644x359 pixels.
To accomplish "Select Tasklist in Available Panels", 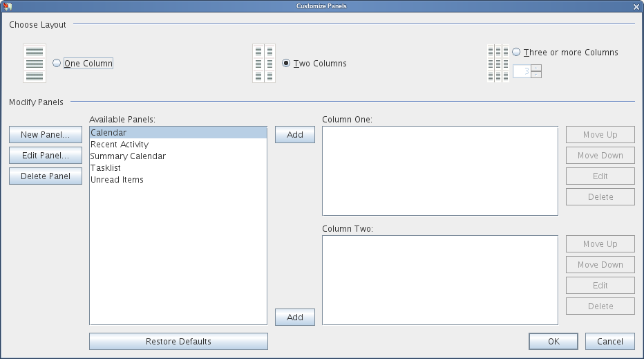I will pos(178,168).
